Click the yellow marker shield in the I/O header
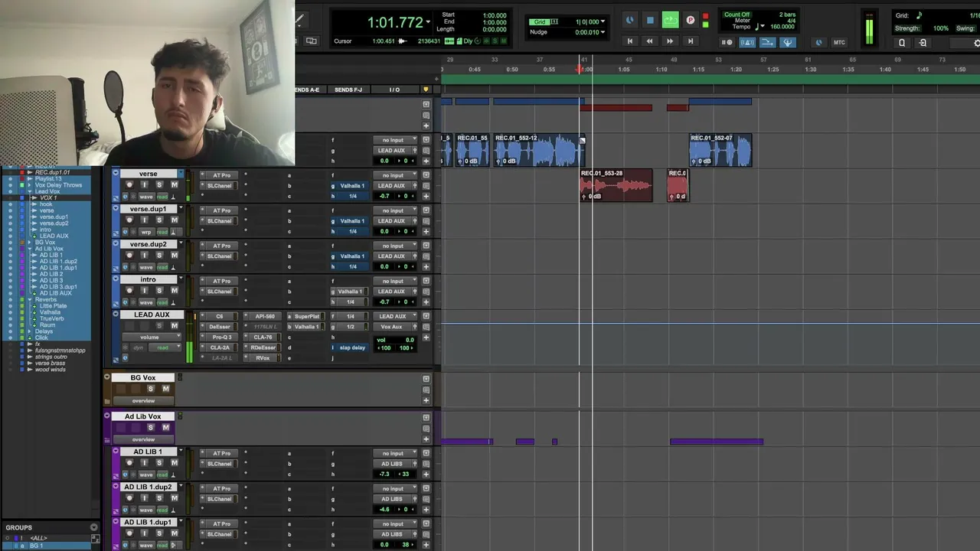This screenshot has width=980, height=551. click(x=426, y=90)
